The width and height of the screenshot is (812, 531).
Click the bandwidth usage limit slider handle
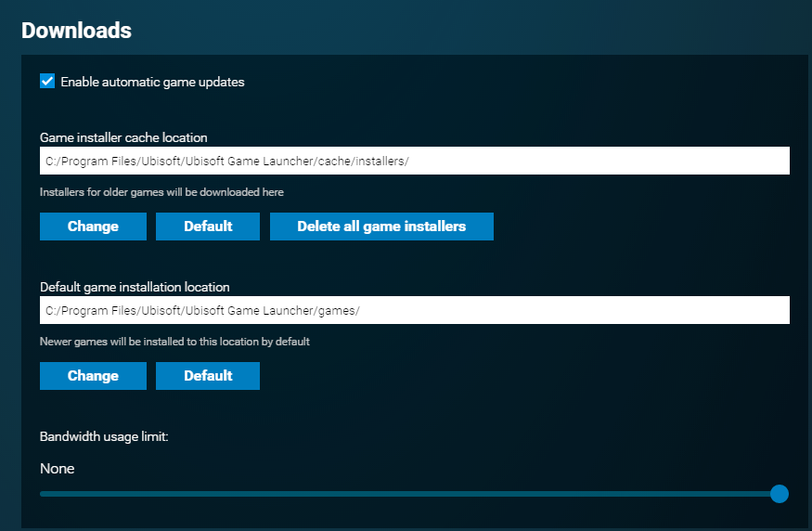[779, 494]
